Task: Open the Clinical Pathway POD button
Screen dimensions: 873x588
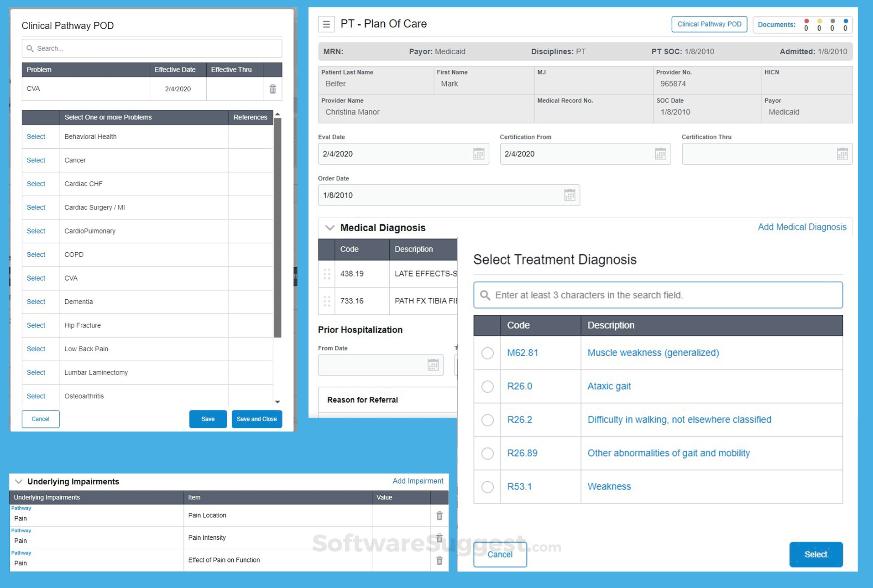Action: pos(709,24)
